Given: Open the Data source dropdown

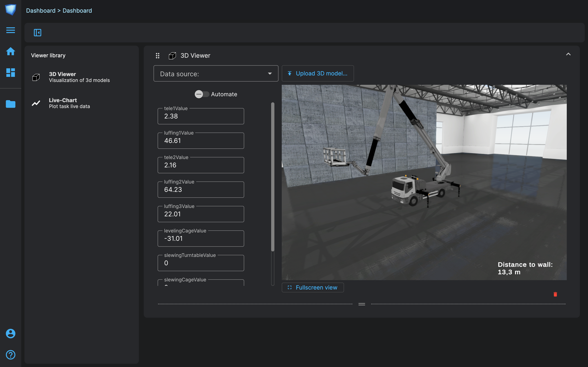Looking at the screenshot, I should [x=216, y=74].
